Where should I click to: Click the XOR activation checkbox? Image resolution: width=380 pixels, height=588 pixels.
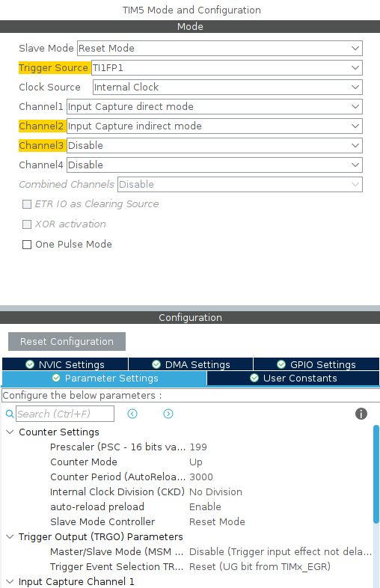click(27, 224)
